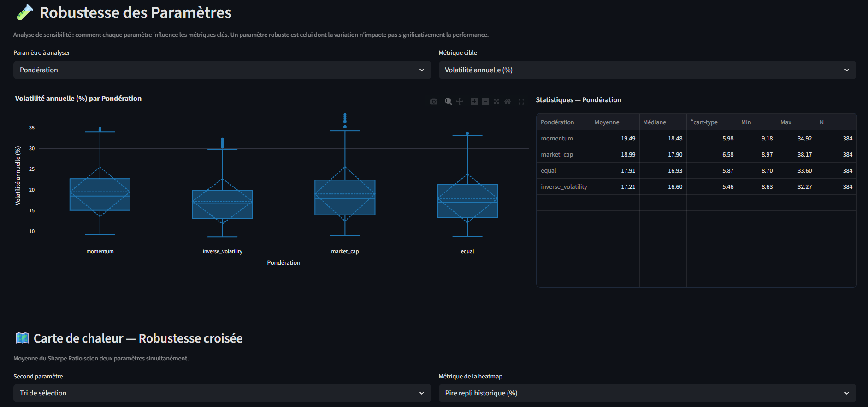868x407 pixels.
Task: Expand the 'Second paramètre' dropdown
Action: pyautogui.click(x=222, y=393)
